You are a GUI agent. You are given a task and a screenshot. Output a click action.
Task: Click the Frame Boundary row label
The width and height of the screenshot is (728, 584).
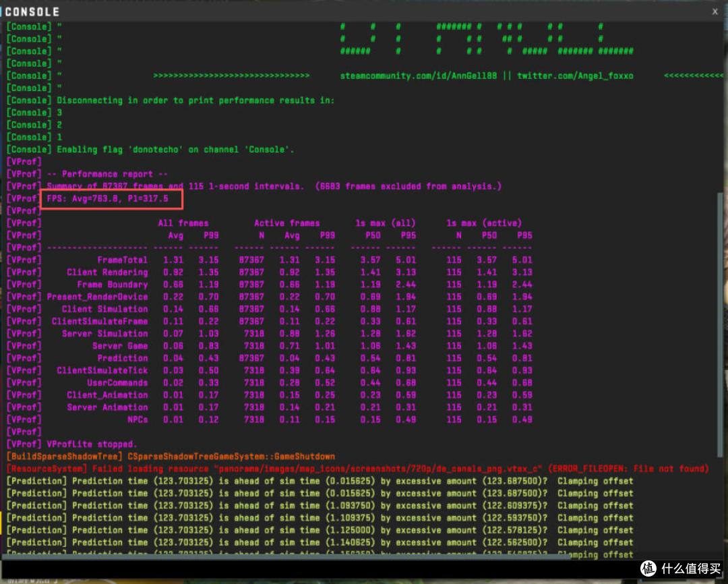coord(113,285)
